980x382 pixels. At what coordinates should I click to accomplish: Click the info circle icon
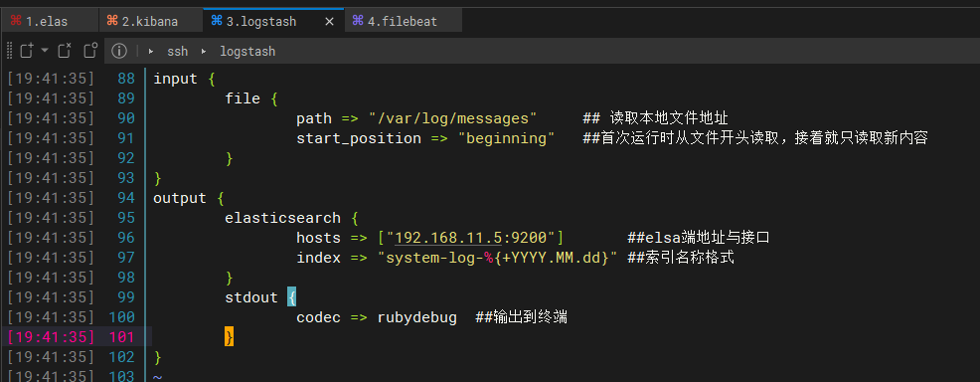118,51
